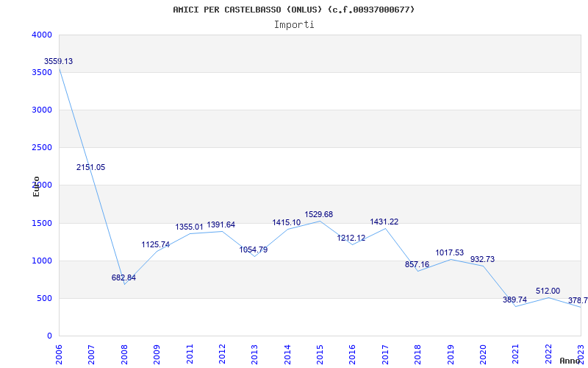Select the year 2016 axis label
588x368 pixels.
(x=352, y=354)
